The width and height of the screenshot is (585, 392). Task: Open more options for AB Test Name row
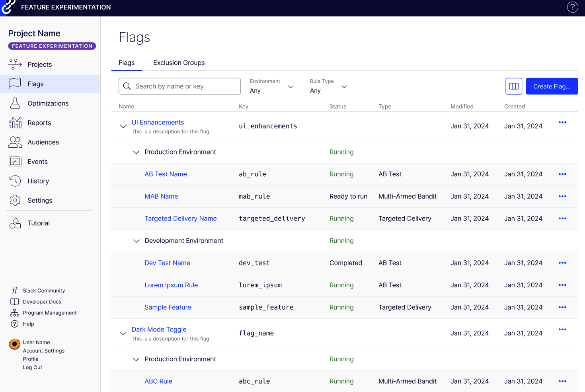[562, 174]
